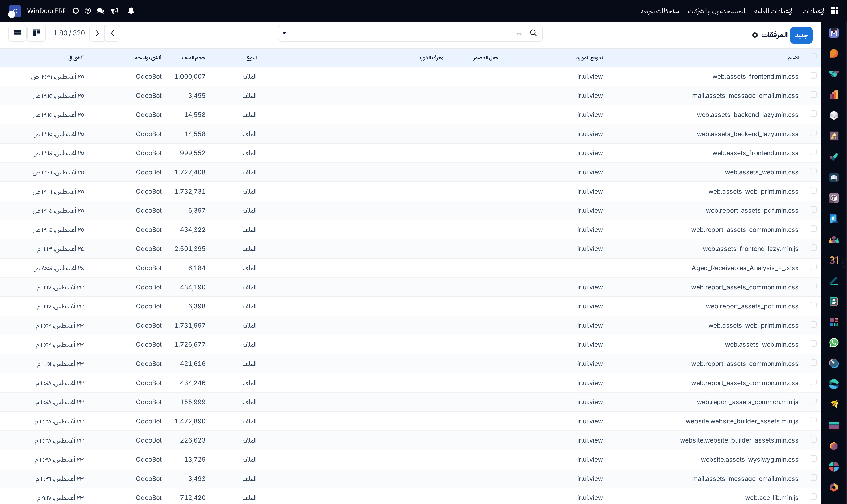Image resolution: width=847 pixels, height=504 pixels.
Task: Open the Contacts card app
Action: 834,301
